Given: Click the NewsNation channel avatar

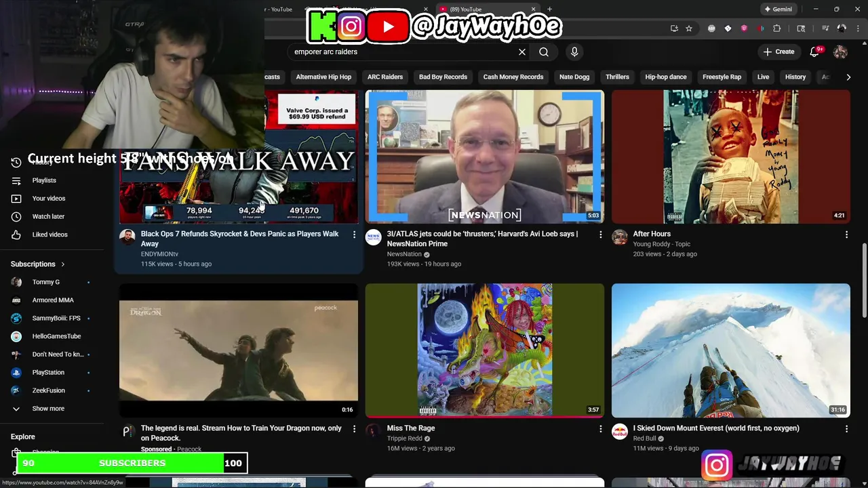Looking at the screenshot, I should tap(373, 237).
